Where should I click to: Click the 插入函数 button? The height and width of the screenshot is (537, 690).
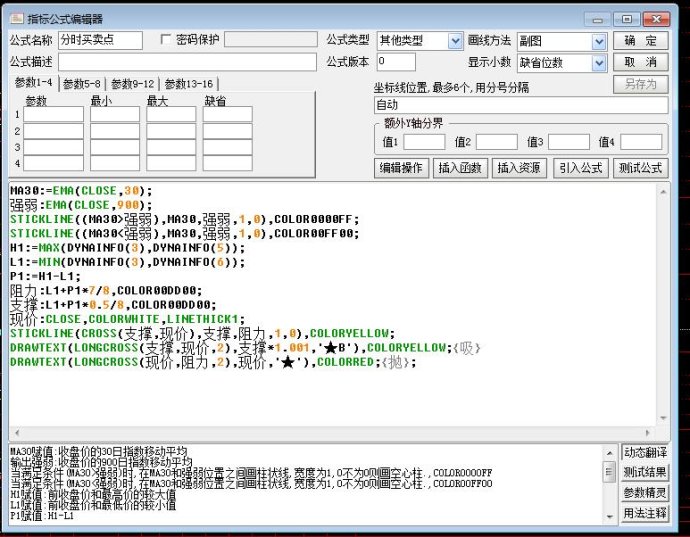pyautogui.click(x=459, y=168)
